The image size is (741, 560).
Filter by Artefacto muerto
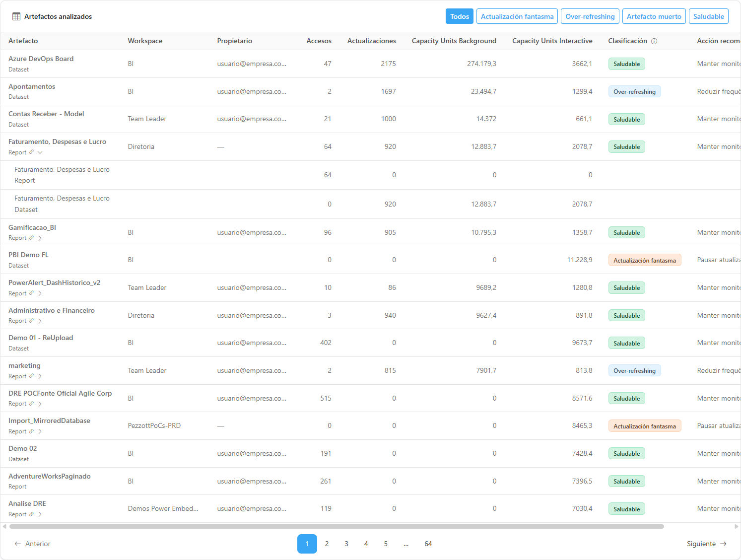tap(654, 16)
